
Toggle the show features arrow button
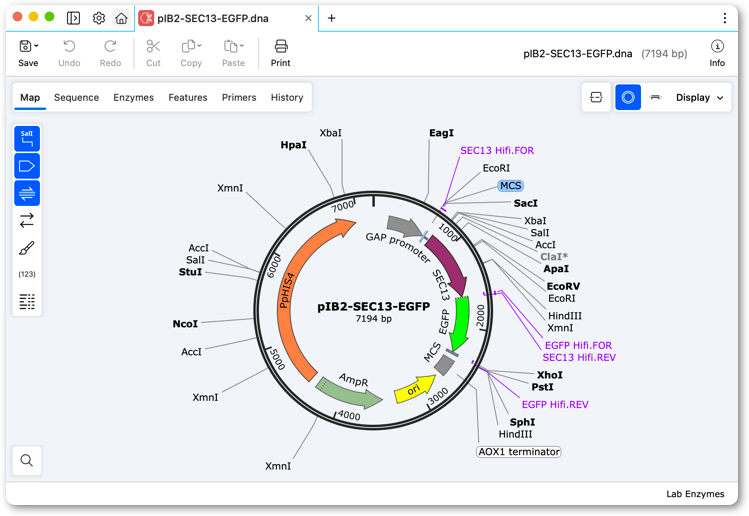(27, 166)
